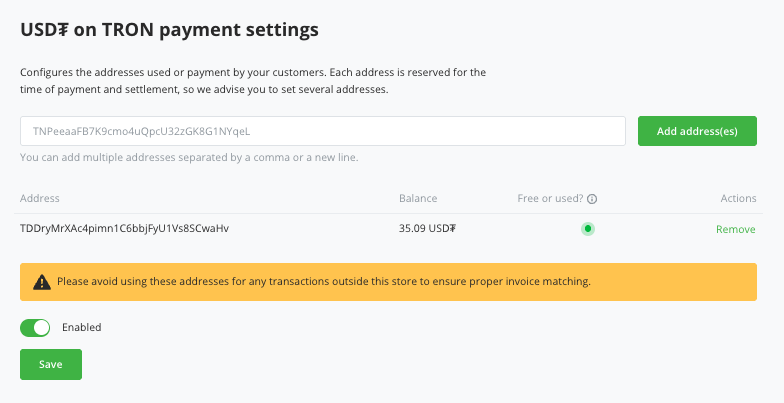784x403 pixels.
Task: Focus the TRON address input field
Action: (322, 131)
